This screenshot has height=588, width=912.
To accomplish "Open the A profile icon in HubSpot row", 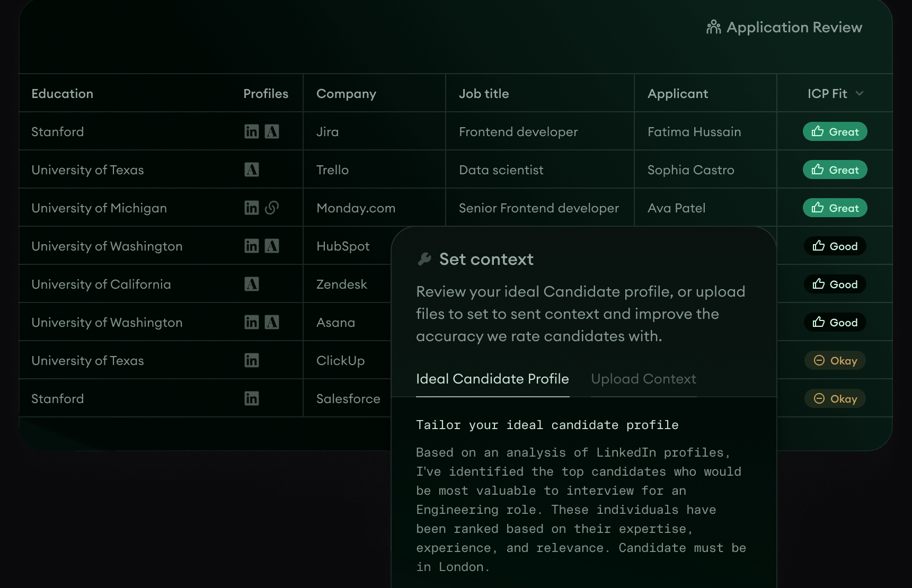I will tap(272, 246).
